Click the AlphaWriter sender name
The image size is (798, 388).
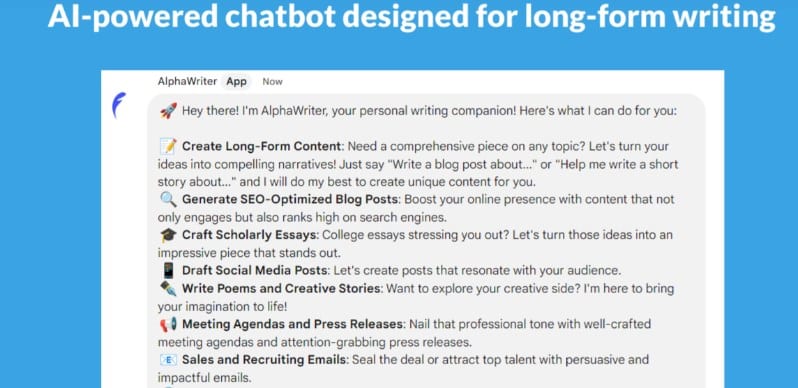[x=187, y=81]
